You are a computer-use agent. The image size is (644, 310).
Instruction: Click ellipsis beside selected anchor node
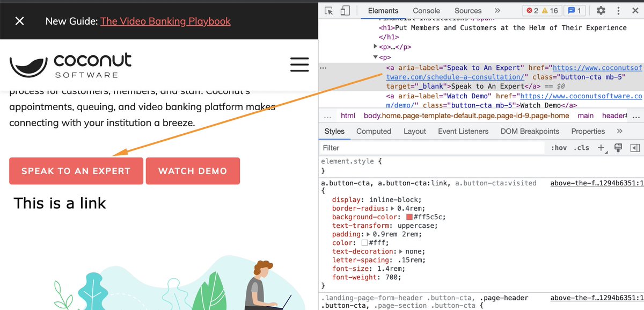pyautogui.click(x=324, y=69)
